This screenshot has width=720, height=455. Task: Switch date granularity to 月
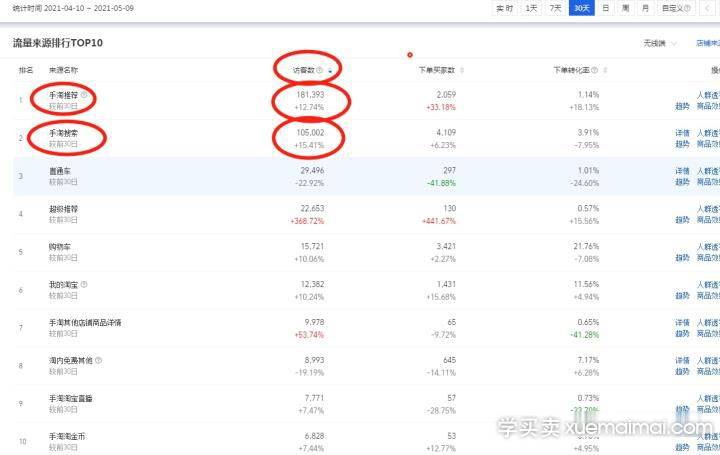click(x=645, y=8)
